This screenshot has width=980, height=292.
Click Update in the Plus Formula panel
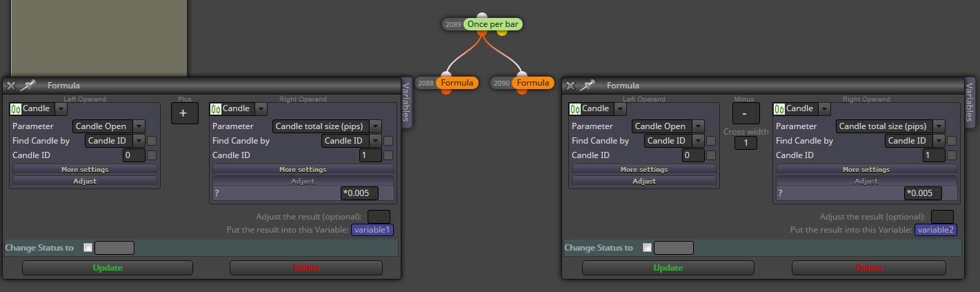[x=108, y=268]
